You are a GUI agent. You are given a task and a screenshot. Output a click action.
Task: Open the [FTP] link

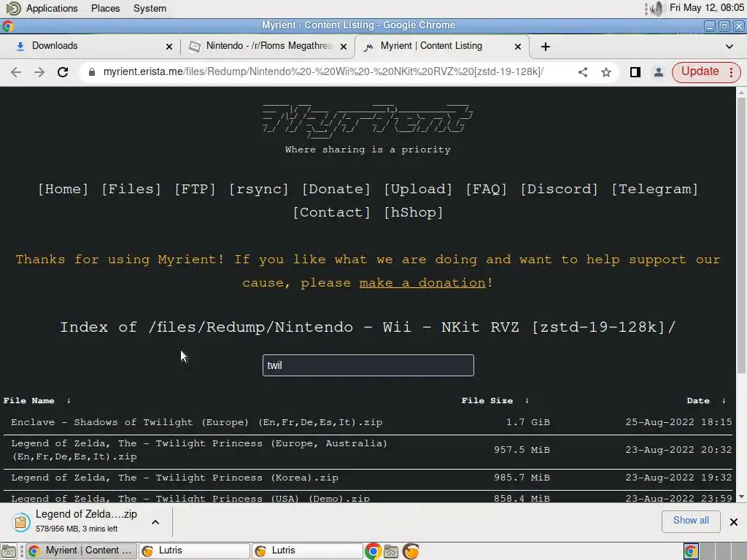[x=195, y=189]
